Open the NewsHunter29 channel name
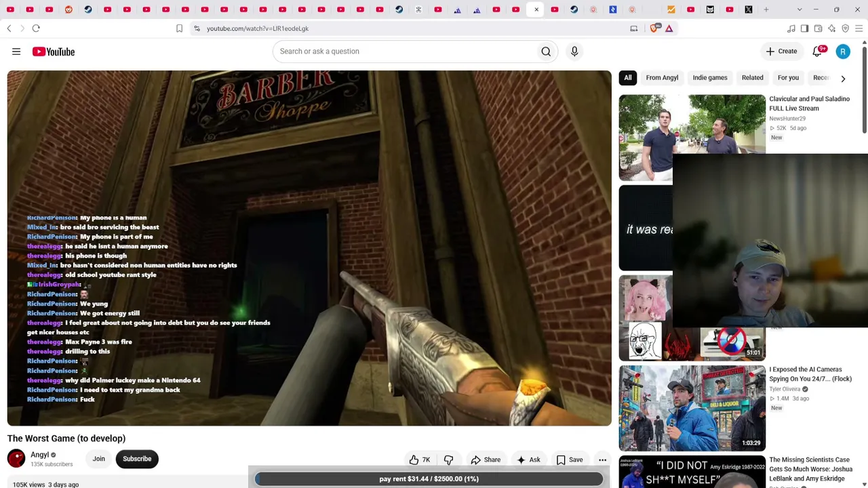Image resolution: width=868 pixels, height=488 pixels. 787,119
